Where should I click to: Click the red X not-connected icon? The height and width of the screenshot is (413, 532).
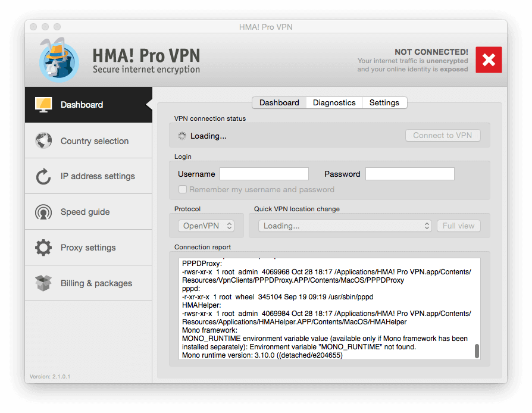pyautogui.click(x=489, y=60)
